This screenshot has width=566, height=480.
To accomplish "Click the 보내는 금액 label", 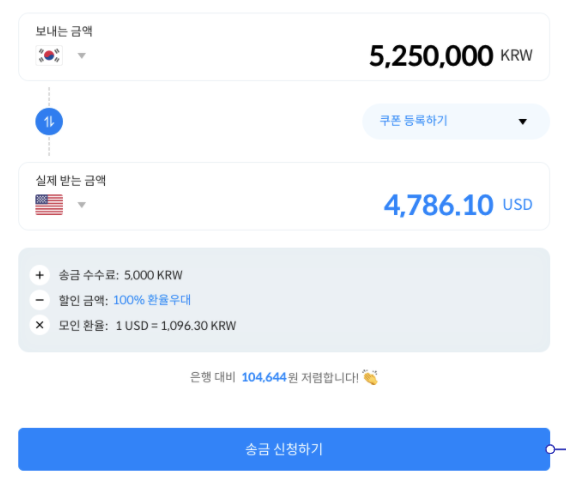I will (64, 31).
